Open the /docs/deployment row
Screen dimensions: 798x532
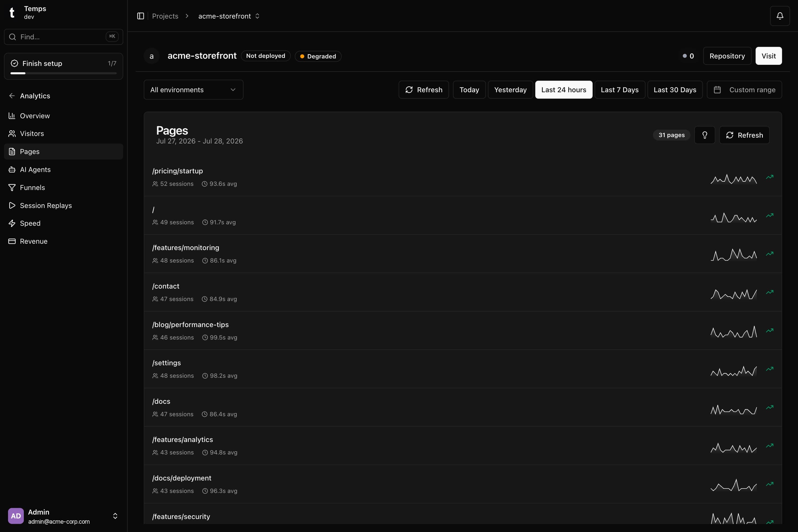463,484
